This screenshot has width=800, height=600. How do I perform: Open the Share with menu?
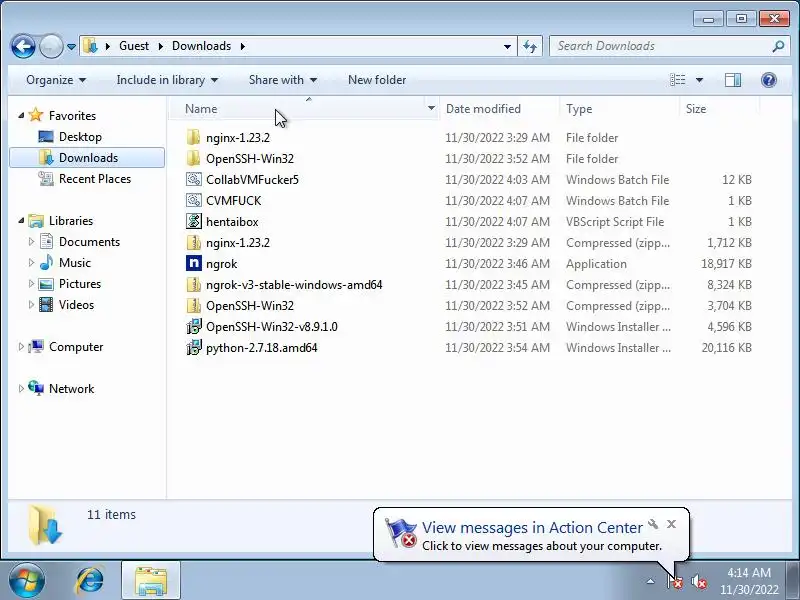click(x=283, y=80)
